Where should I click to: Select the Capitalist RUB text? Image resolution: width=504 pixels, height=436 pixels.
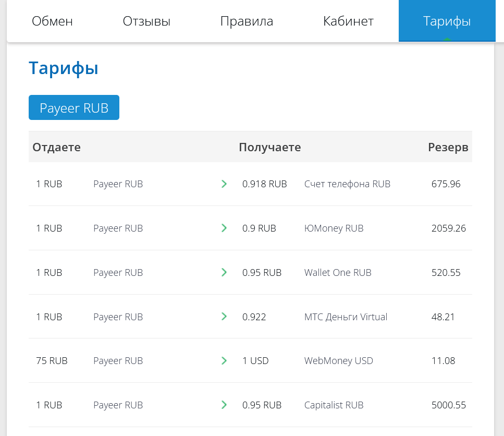click(334, 405)
